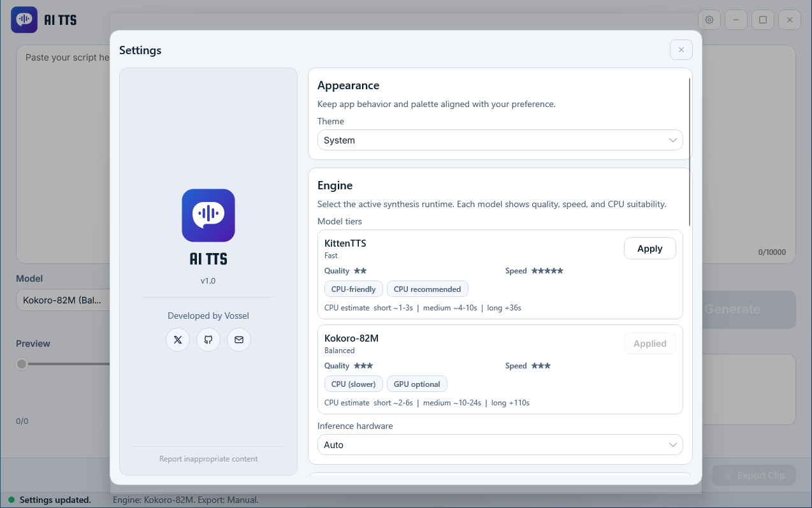Image resolution: width=812 pixels, height=508 pixels.
Task: Click the CPU-friendly tag on KittenTTS
Action: coord(354,289)
